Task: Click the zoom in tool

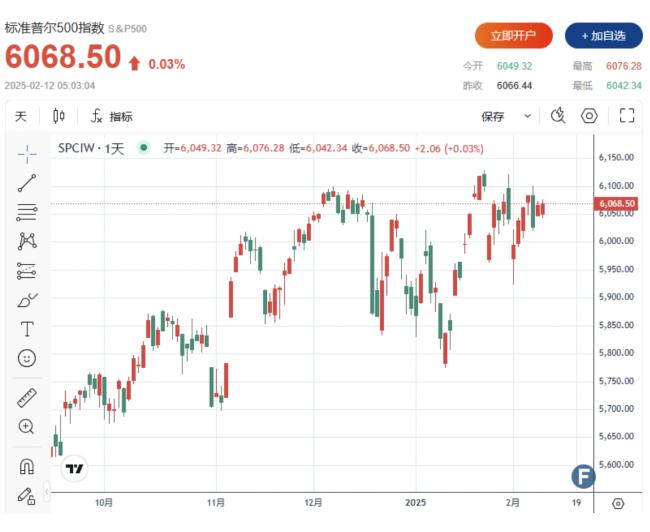Action: (27, 426)
